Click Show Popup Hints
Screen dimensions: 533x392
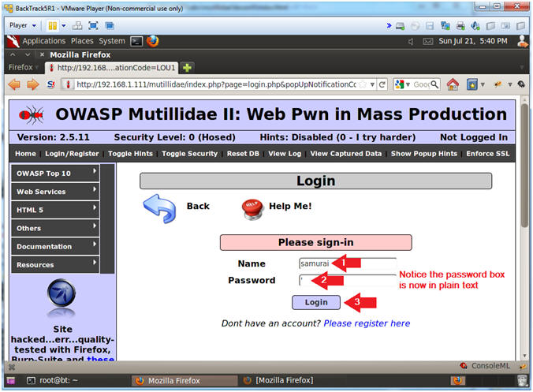click(424, 154)
